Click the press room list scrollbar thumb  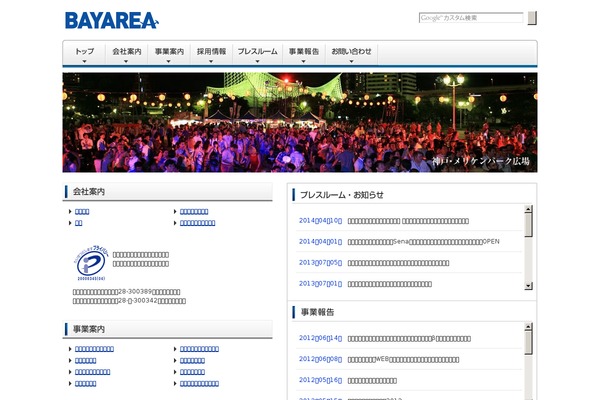pos(528,225)
